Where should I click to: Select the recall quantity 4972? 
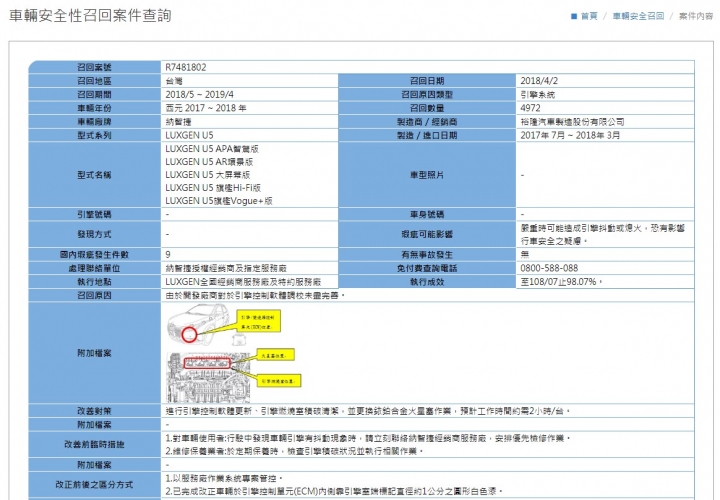530,108
